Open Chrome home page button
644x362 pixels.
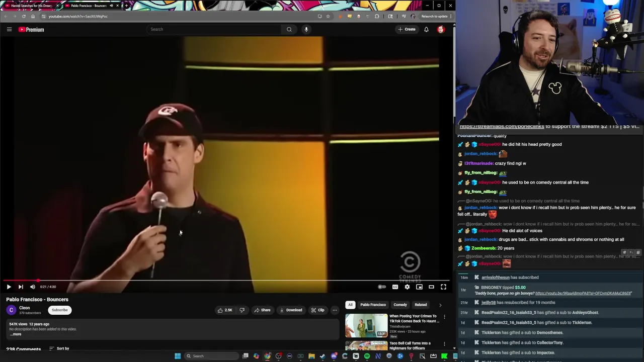coord(33,16)
